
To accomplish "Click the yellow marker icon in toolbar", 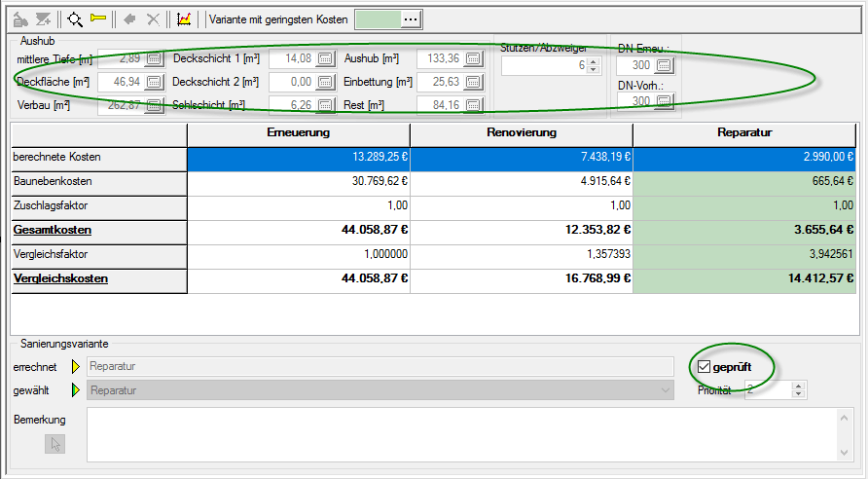I will click(x=98, y=18).
